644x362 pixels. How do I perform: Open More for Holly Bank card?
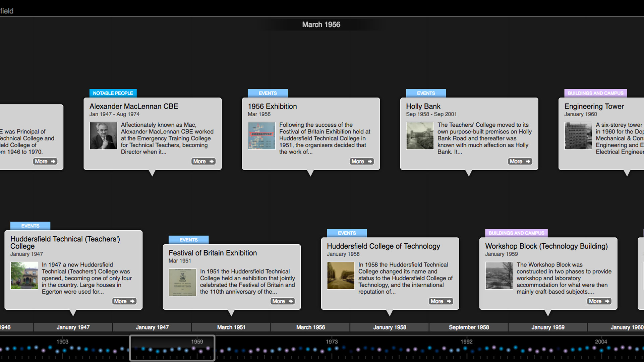pos(520,162)
